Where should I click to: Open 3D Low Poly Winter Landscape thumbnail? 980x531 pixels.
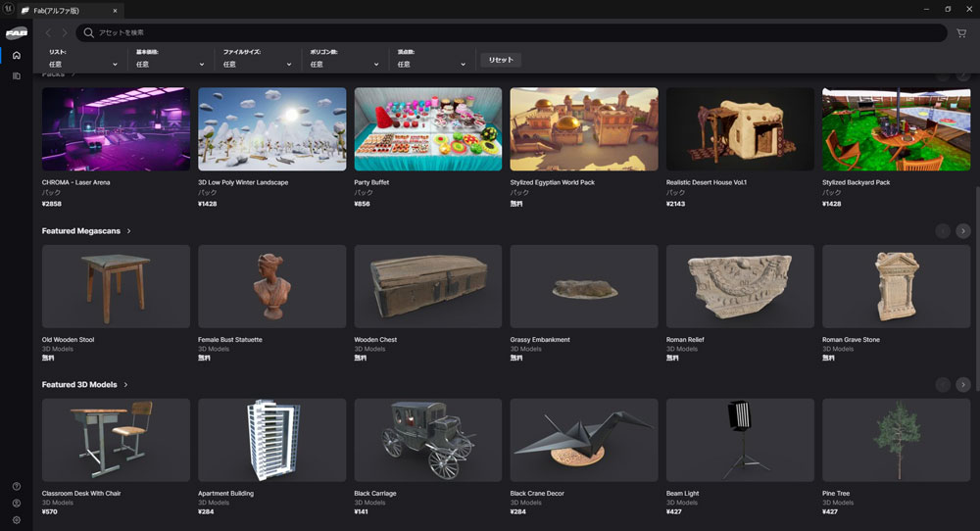271,129
